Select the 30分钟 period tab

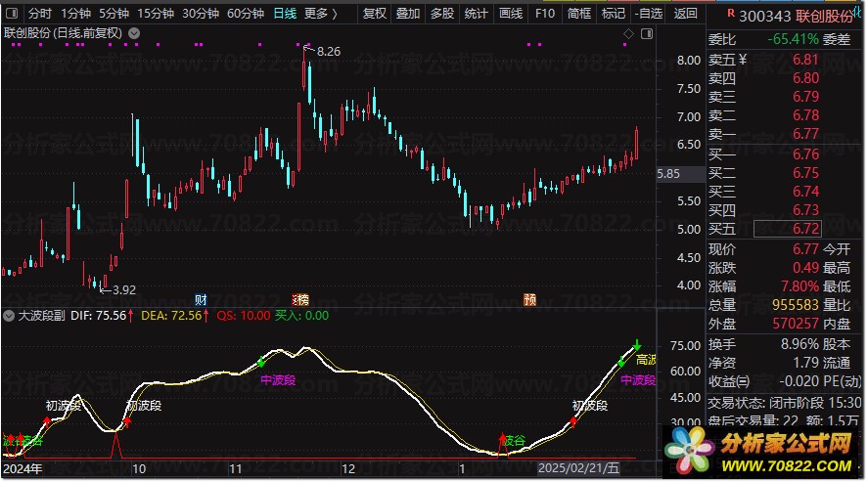tap(201, 14)
